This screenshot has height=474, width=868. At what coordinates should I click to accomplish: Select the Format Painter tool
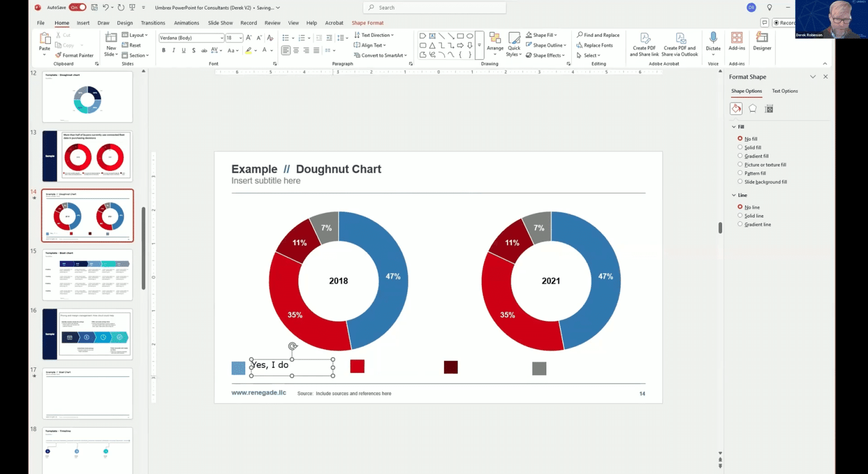coord(75,55)
